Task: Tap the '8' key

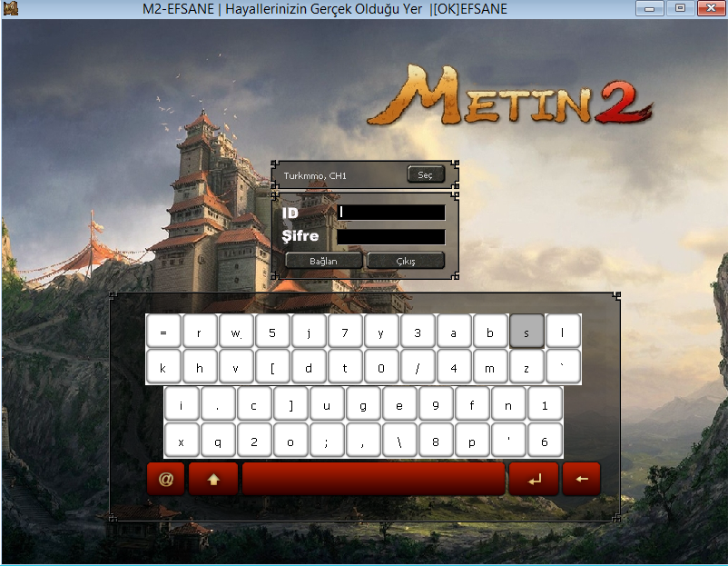Action: (436, 441)
